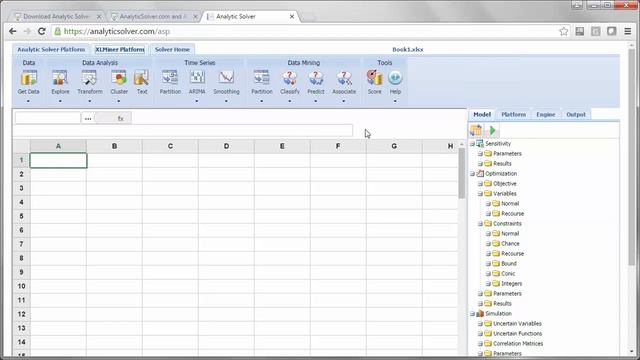Image resolution: width=640 pixels, height=360 pixels.
Task: Expand the Smoothing dropdown arrow
Action: 226,101
